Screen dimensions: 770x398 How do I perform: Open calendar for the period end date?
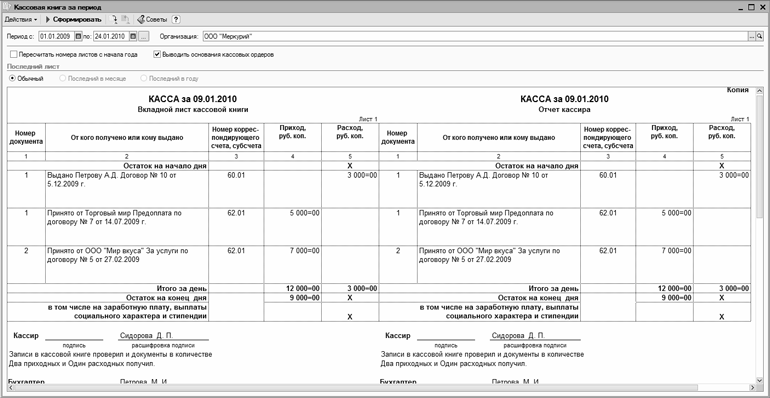133,36
